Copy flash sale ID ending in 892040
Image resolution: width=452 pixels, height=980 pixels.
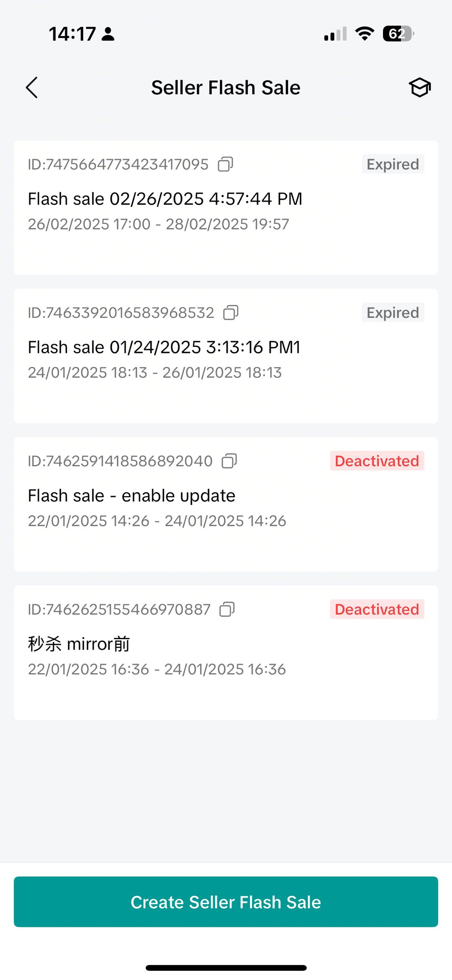229,461
